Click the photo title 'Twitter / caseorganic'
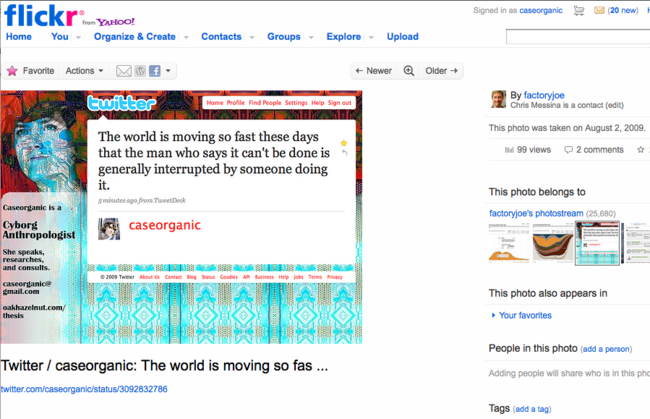Screen dimensions: 650x419 tap(164, 366)
